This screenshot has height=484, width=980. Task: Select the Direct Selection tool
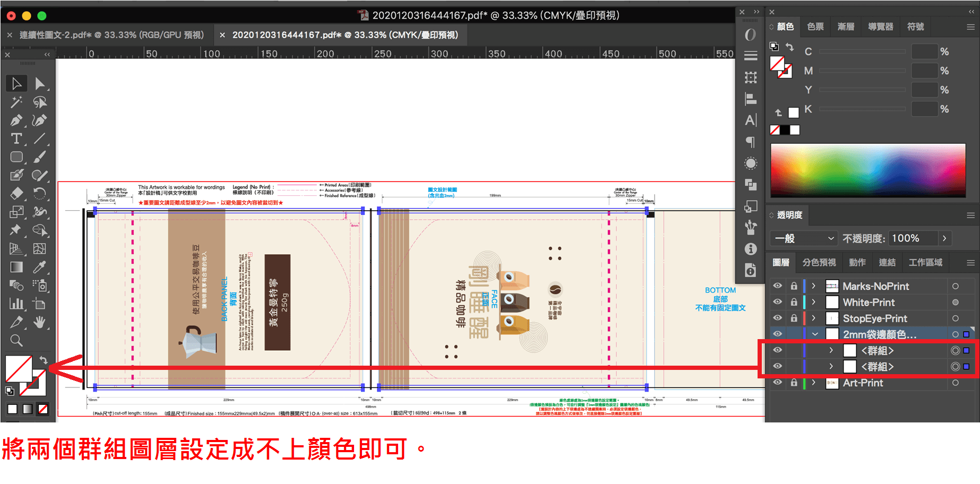(40, 83)
